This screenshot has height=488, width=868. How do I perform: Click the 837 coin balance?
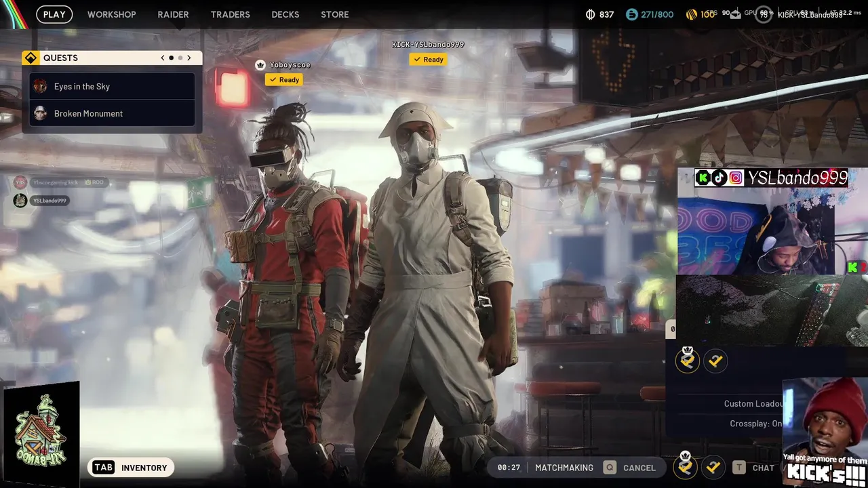606,14
